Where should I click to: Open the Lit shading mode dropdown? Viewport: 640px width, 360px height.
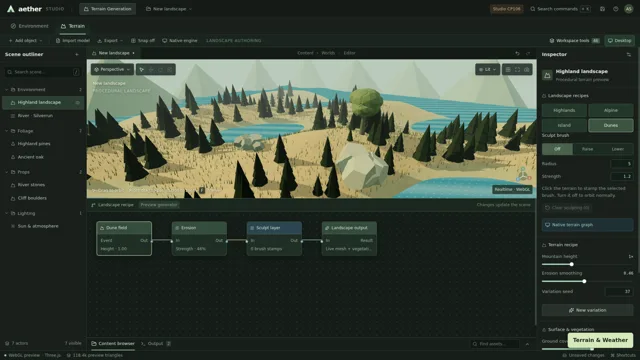click(x=487, y=69)
